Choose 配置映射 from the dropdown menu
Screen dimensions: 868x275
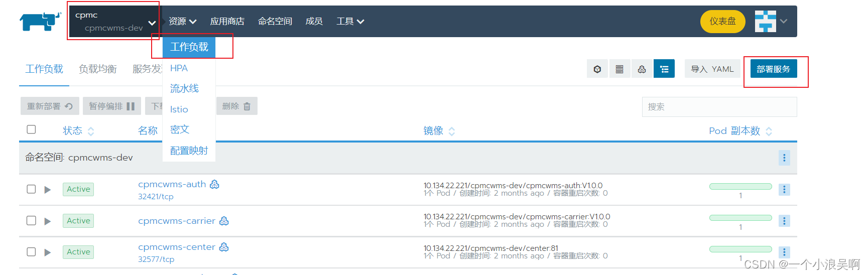tap(189, 151)
